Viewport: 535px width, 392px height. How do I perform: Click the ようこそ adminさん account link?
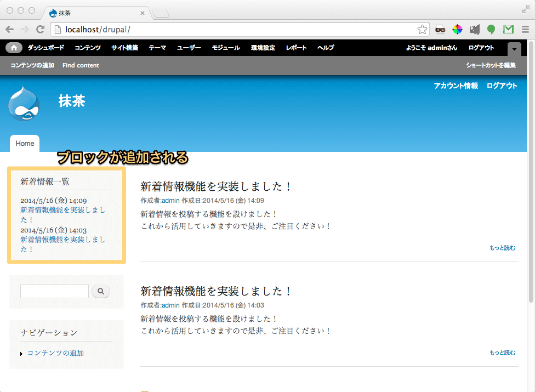tap(431, 48)
